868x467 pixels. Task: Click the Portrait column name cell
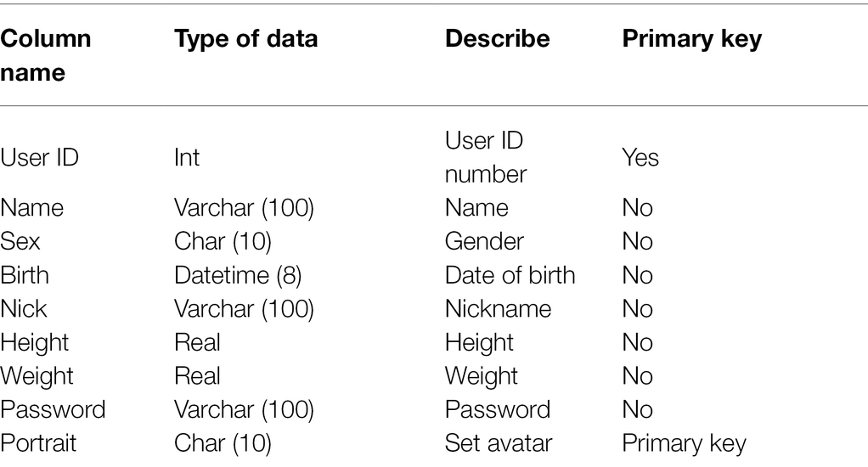(x=38, y=443)
